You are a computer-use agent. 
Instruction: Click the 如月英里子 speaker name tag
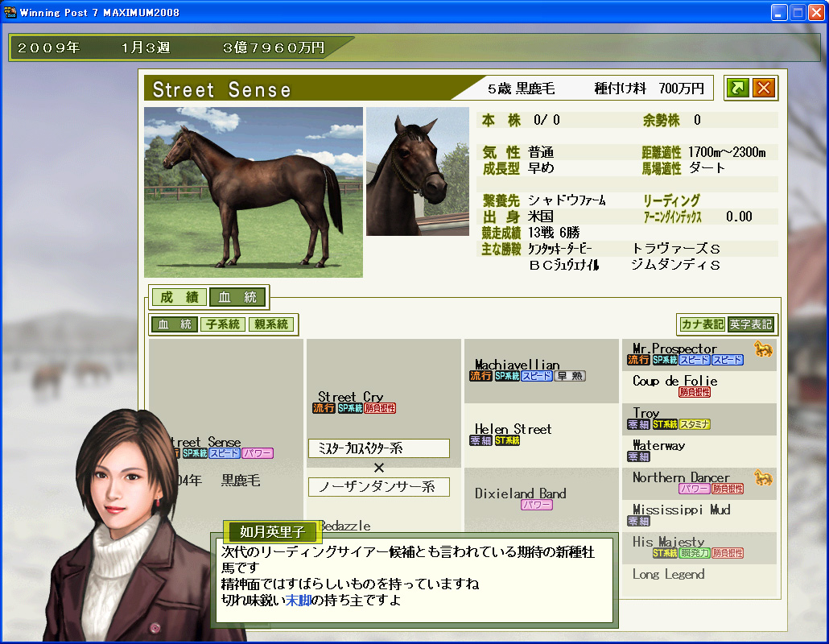pyautogui.click(x=272, y=531)
